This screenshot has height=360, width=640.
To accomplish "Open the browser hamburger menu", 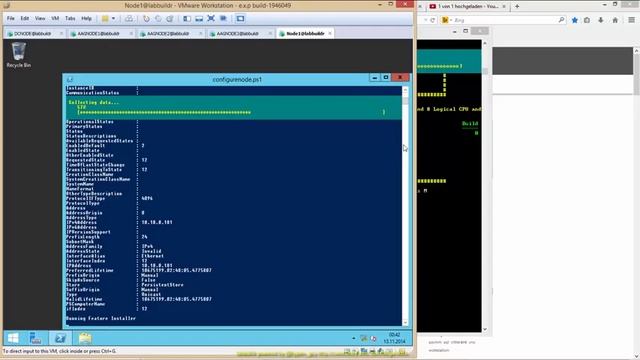I will point(631,20).
